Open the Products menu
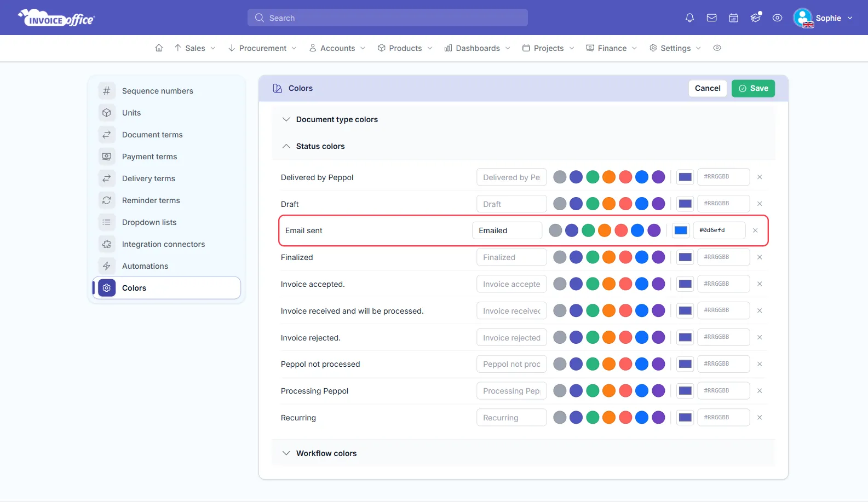 click(x=405, y=48)
